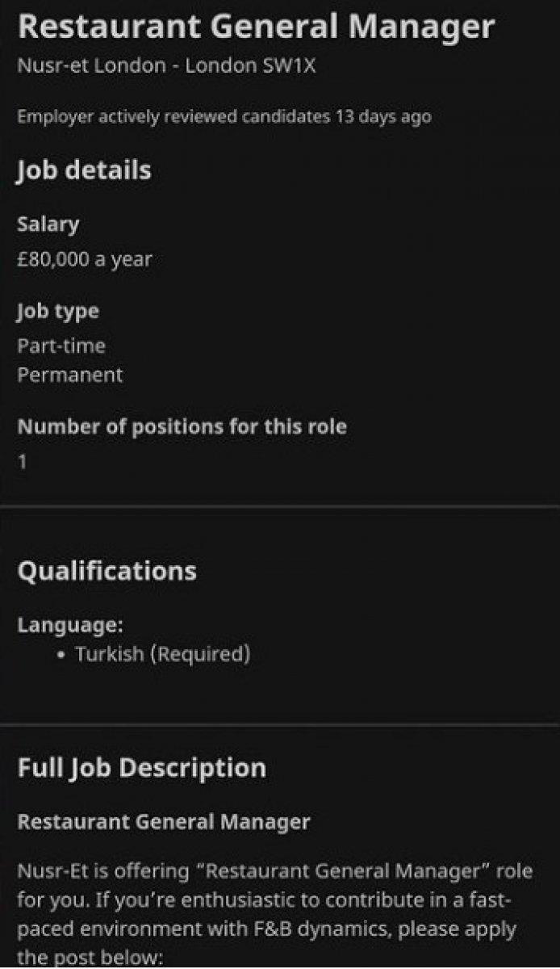Click the bold Restaurant General Manager subheading
Image resolution: width=560 pixels, height=969 pixels.
click(x=163, y=822)
